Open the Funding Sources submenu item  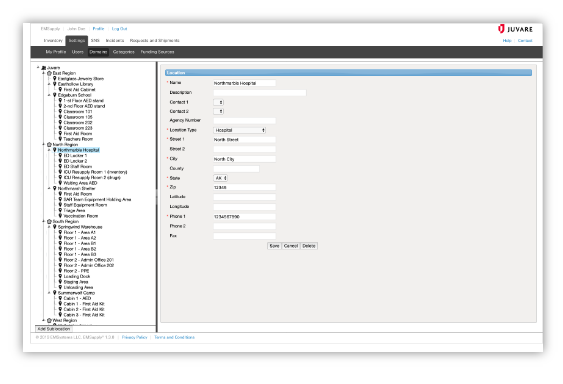[157, 52]
